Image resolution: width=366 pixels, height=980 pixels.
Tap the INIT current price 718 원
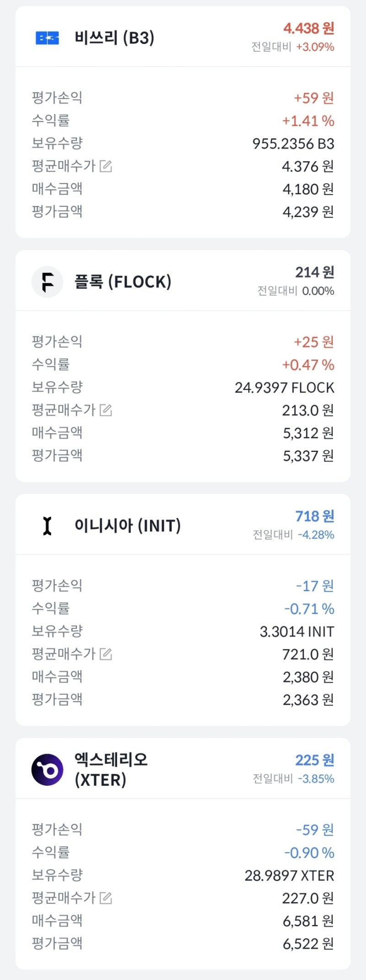coord(314,517)
